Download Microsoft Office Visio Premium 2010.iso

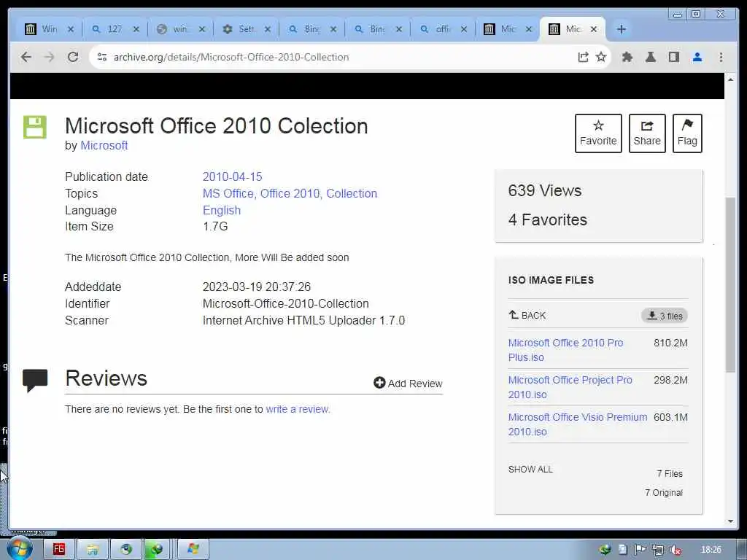578,424
